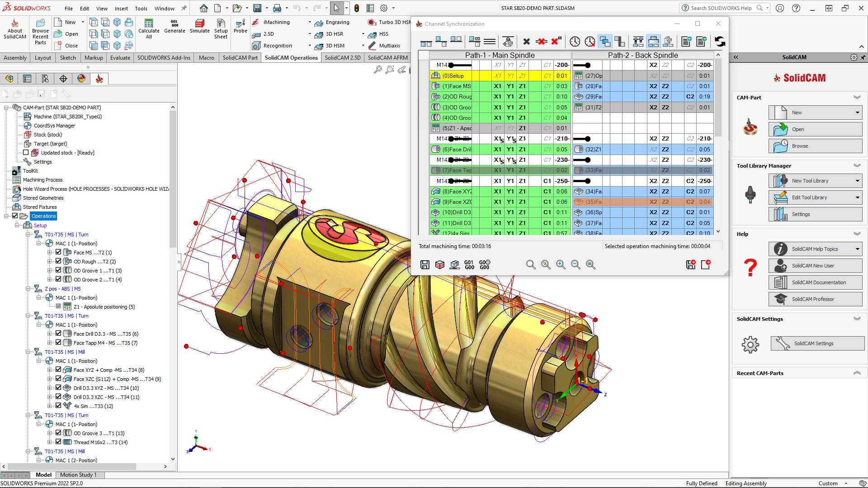Refresh synchronization with the circular arrows icon
The width and height of the screenshot is (868, 488).
click(x=720, y=41)
